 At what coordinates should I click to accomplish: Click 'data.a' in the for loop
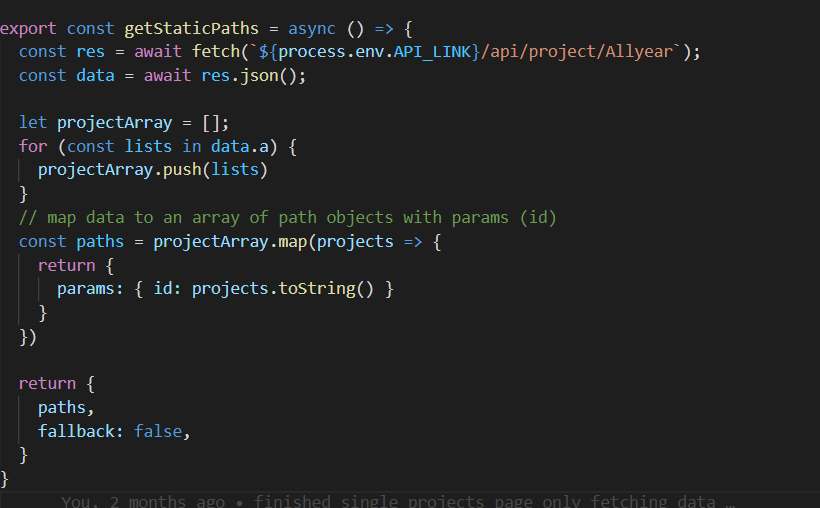tap(240, 146)
